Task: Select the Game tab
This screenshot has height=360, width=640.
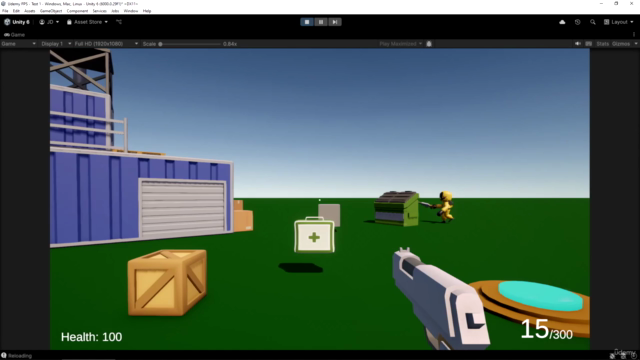Action: [15, 35]
